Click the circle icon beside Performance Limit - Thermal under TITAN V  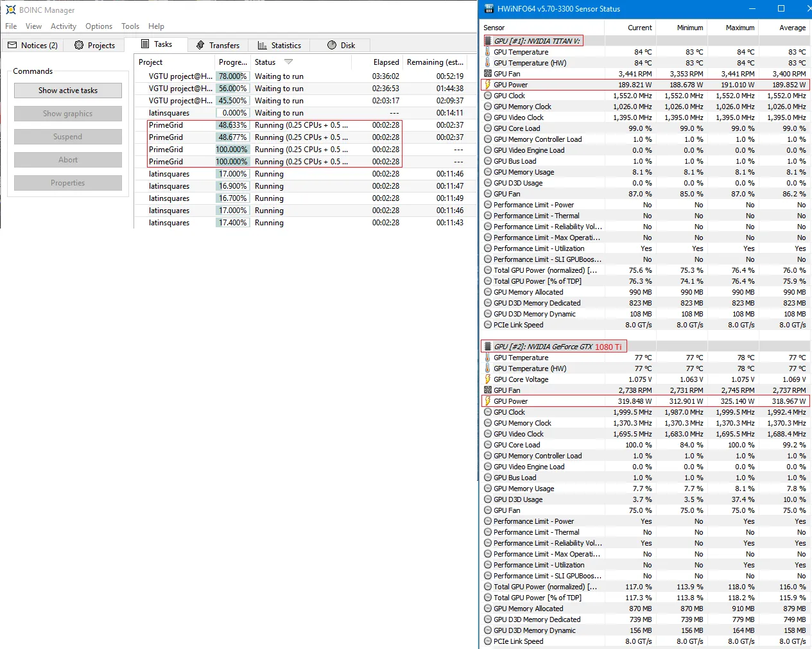click(x=488, y=216)
